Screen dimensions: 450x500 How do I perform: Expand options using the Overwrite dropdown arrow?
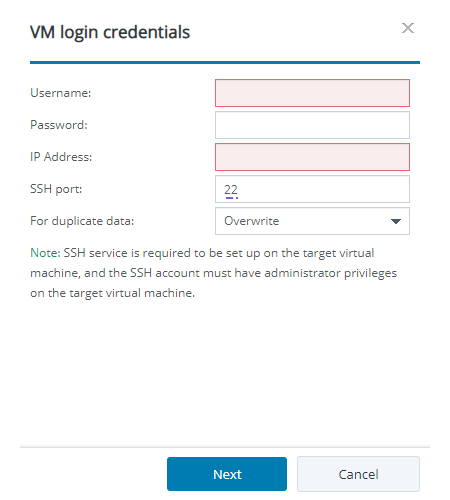point(396,221)
